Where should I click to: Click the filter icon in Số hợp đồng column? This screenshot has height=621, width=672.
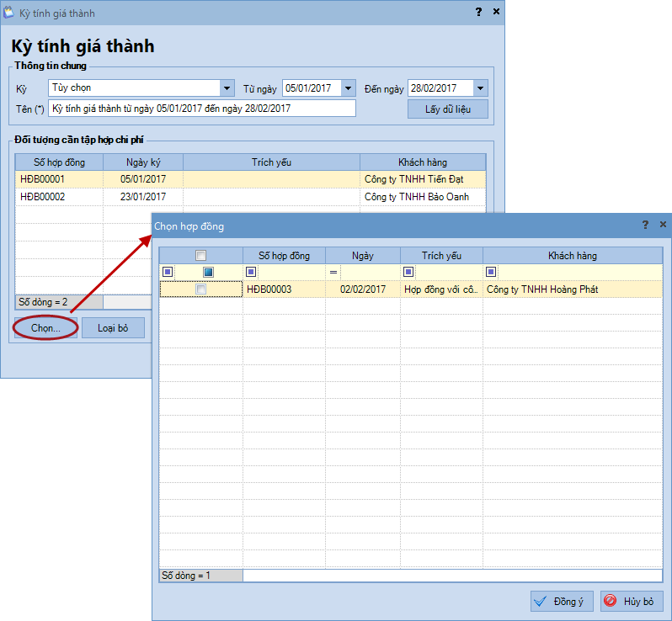tap(251, 272)
